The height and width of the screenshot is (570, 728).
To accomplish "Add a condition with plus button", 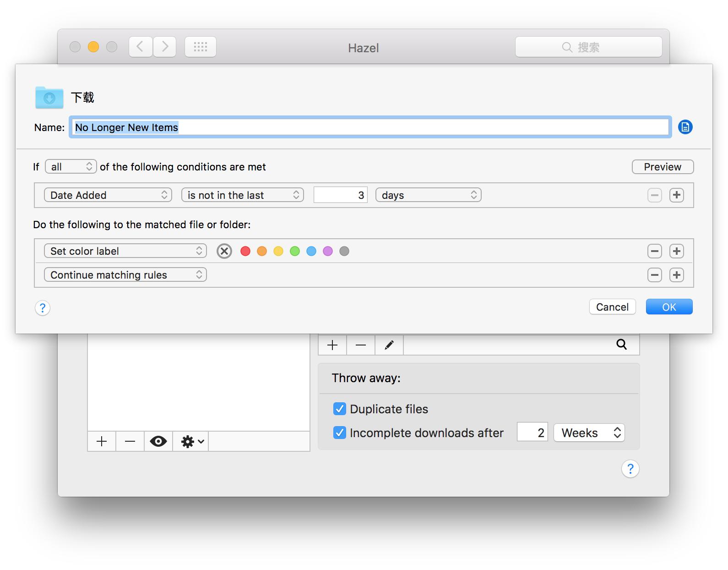I will 676,195.
